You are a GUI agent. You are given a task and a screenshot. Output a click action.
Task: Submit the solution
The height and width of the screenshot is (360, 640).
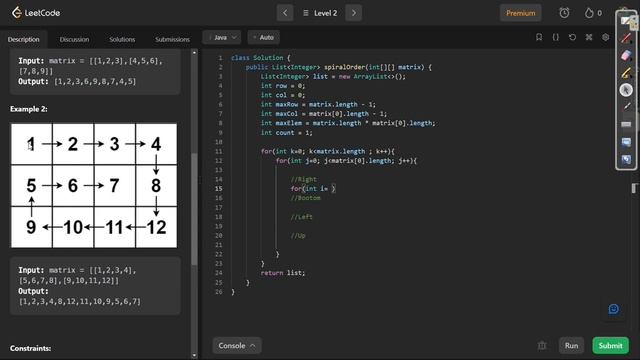pyautogui.click(x=610, y=346)
